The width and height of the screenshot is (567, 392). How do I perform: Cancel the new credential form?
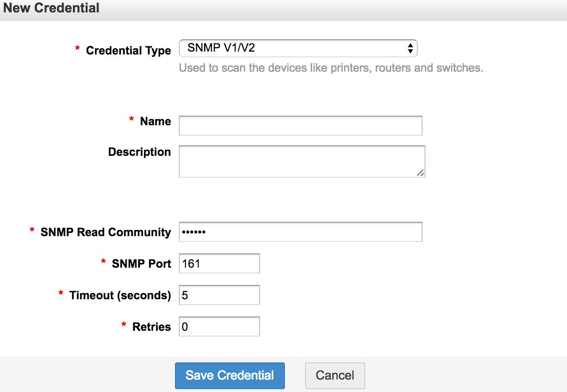335,375
